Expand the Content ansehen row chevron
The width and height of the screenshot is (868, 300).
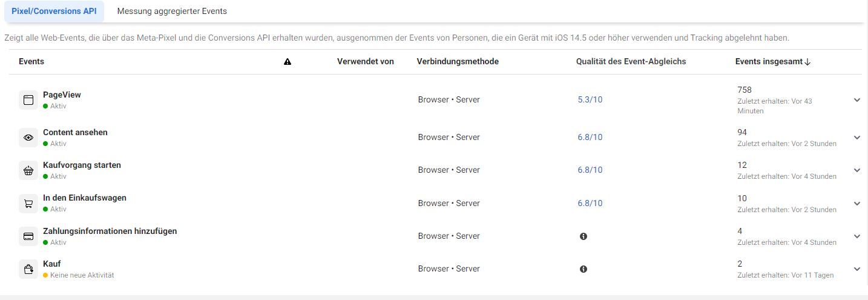tap(857, 138)
